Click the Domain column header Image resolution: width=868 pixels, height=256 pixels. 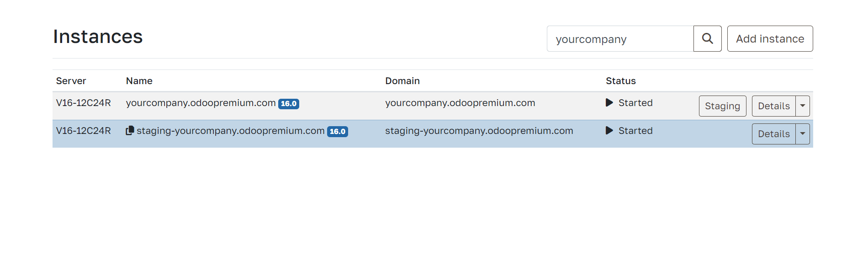pos(402,81)
